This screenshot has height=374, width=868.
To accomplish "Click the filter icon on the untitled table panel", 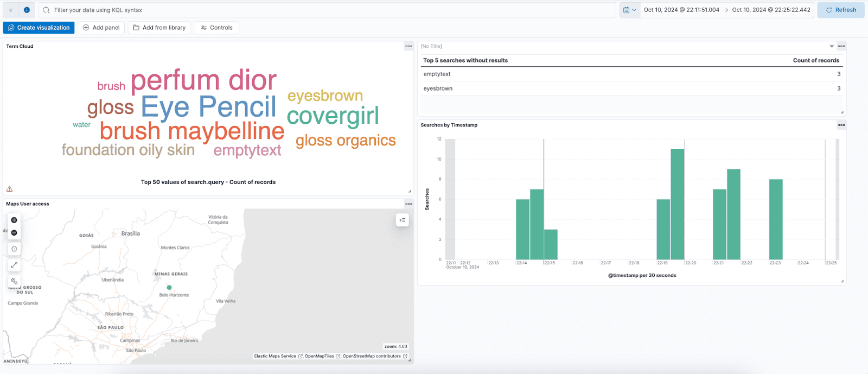I will (x=832, y=46).
